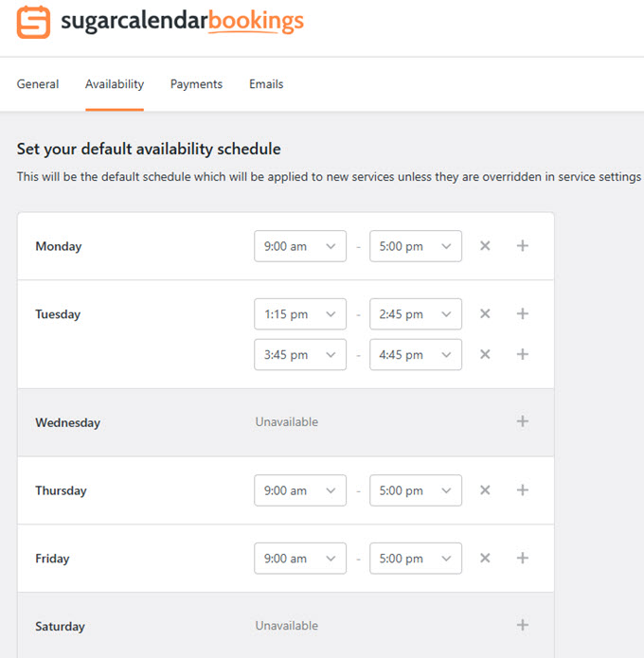Remove Tuesday's 3:45 pm time range
Viewport: 644px width, 658px height.
(x=485, y=354)
